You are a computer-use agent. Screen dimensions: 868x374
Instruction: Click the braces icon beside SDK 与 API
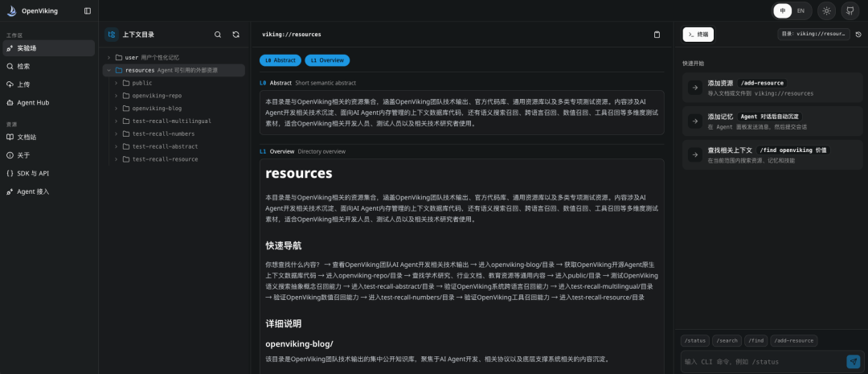click(10, 174)
